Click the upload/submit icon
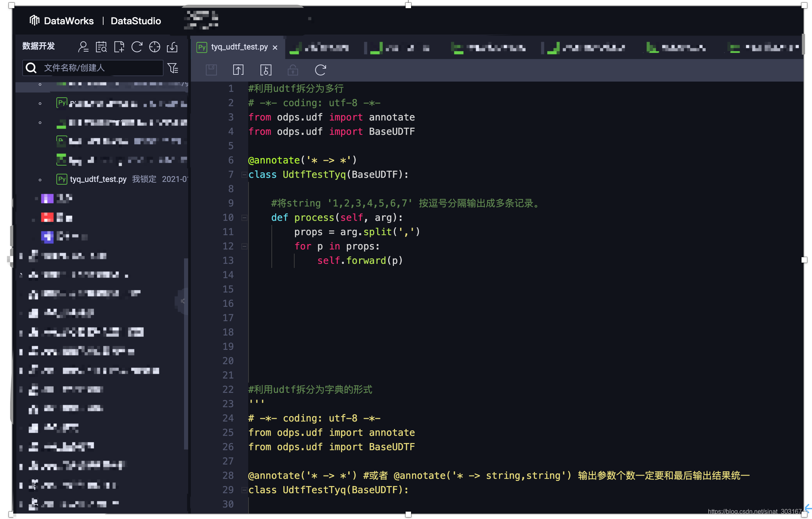This screenshot has height=519, width=812. (237, 70)
